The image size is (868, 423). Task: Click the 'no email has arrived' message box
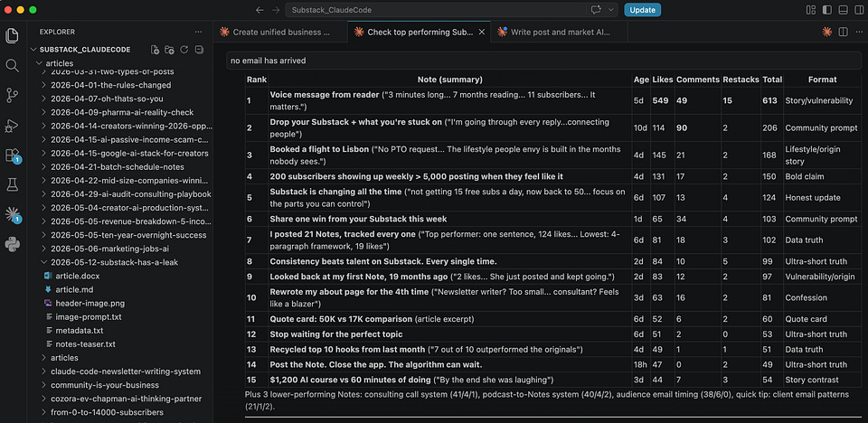pos(544,61)
